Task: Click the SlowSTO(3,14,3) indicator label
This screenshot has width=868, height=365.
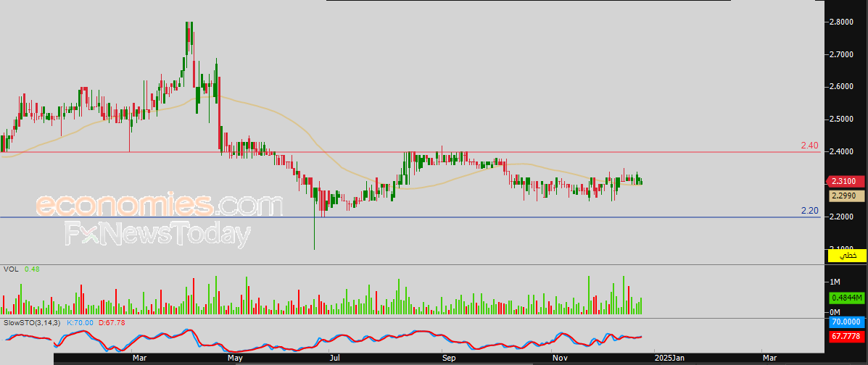Action: pos(31,322)
